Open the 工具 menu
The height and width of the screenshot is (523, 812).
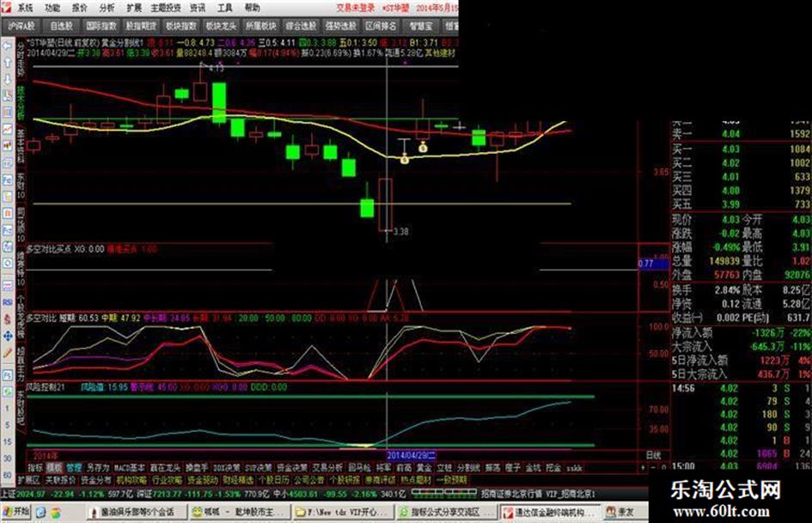click(225, 8)
